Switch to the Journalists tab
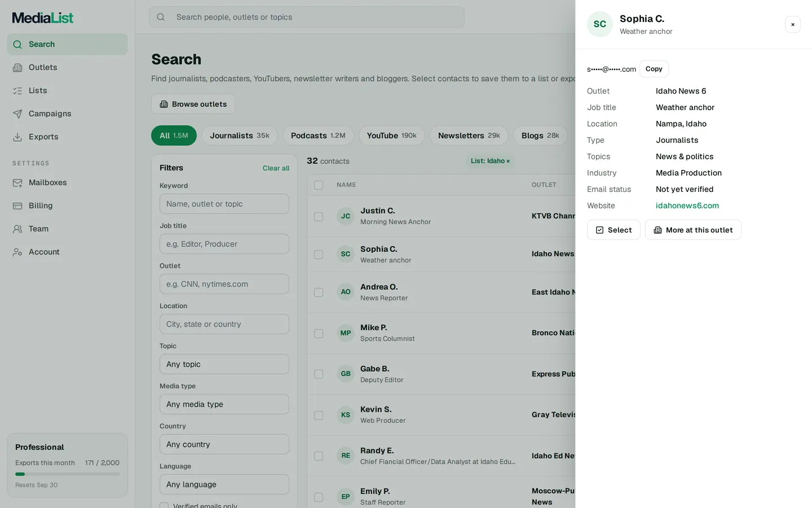 pos(240,135)
